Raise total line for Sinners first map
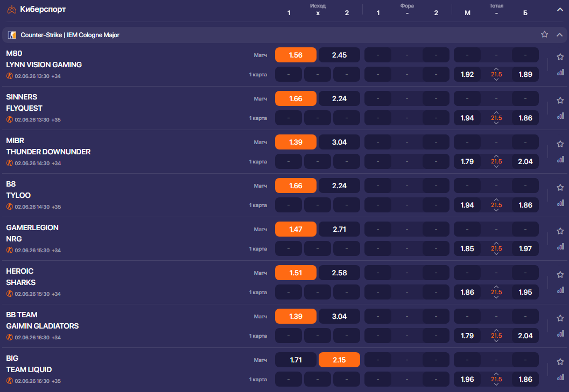This screenshot has height=392, width=569. (x=496, y=112)
